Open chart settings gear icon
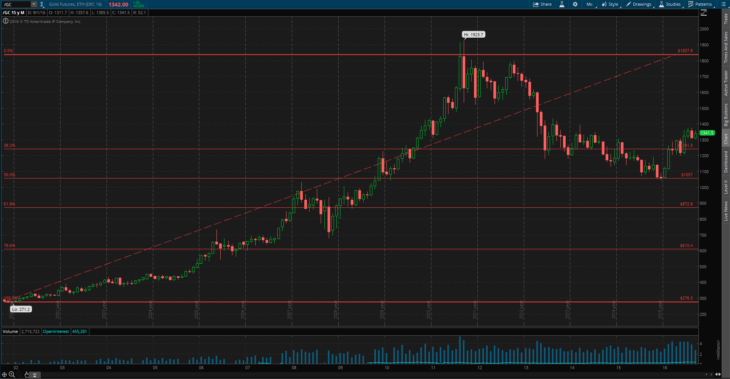730x379 pixels. click(575, 4)
